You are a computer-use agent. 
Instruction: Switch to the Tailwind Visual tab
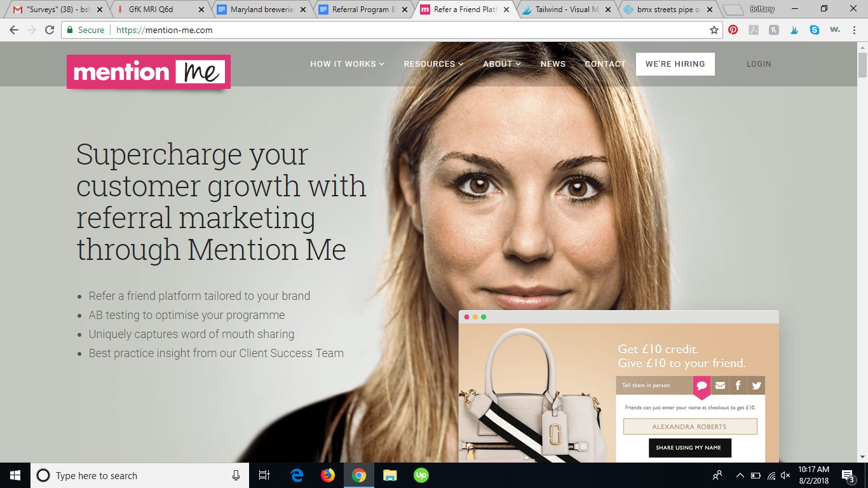click(566, 10)
